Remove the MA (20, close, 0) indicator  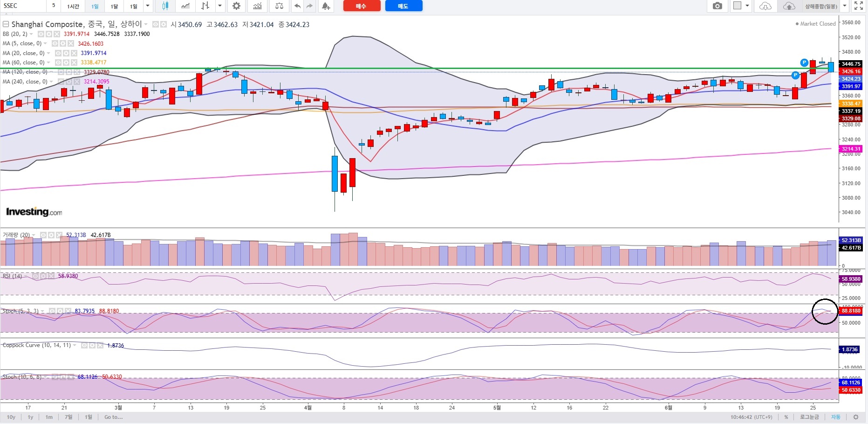(74, 53)
